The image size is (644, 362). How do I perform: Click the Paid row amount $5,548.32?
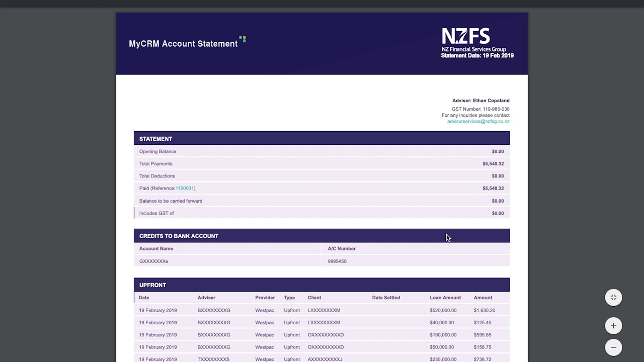(493, 188)
